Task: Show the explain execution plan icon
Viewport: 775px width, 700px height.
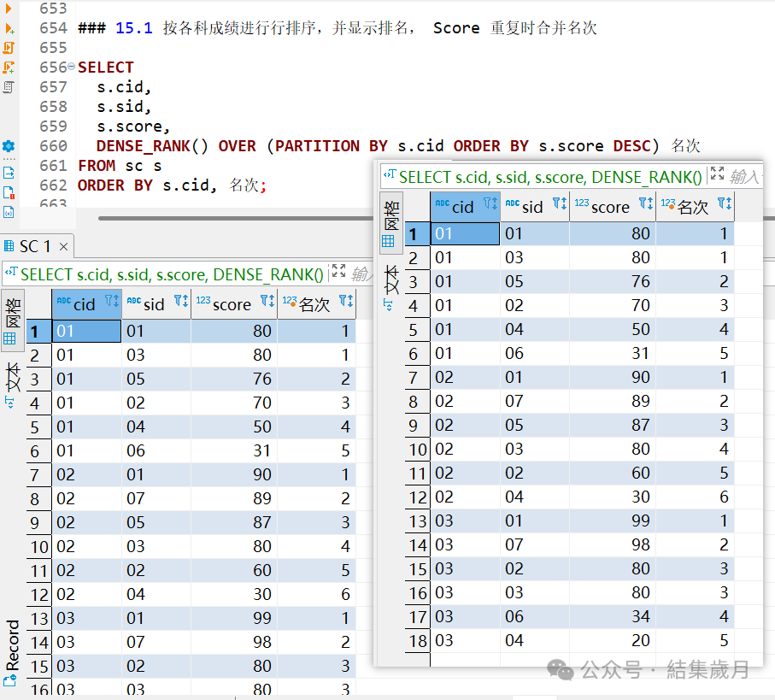Action: point(9,87)
